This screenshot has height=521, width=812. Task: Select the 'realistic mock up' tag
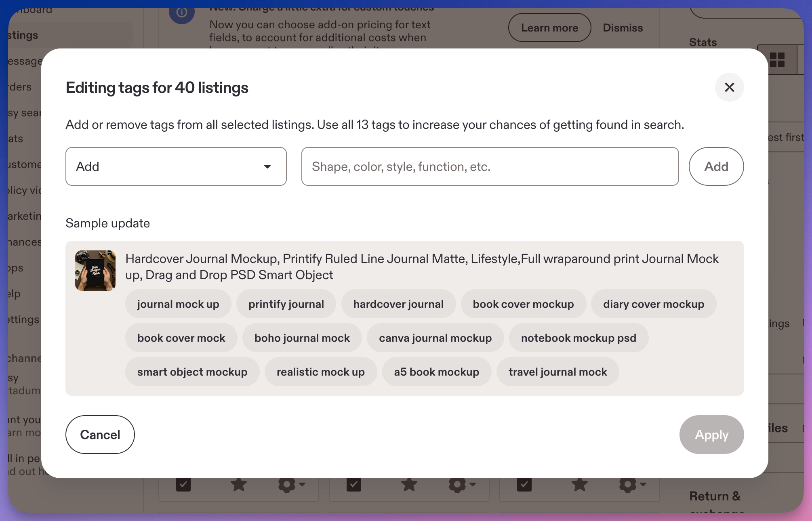pos(320,372)
